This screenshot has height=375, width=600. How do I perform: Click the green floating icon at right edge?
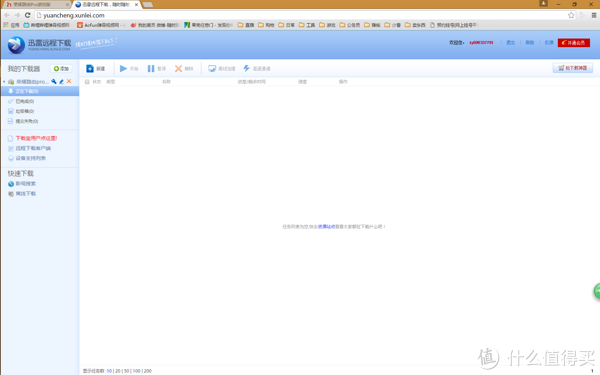point(597,291)
